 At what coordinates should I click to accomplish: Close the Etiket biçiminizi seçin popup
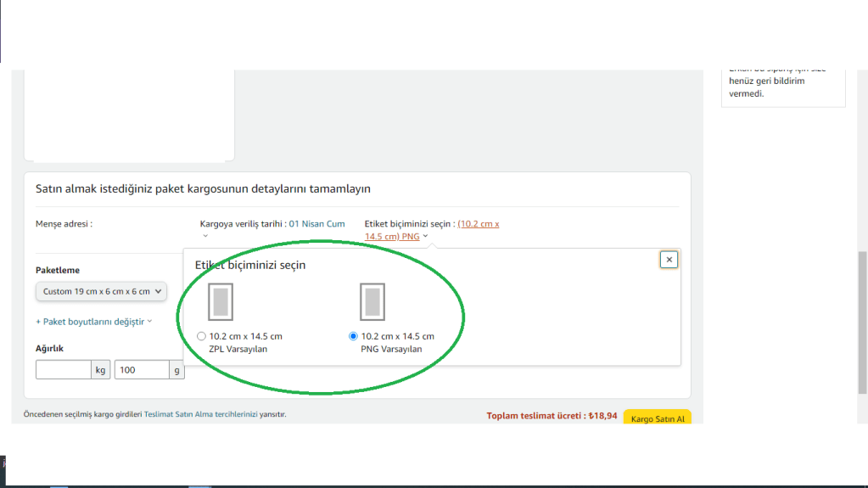[x=669, y=260]
